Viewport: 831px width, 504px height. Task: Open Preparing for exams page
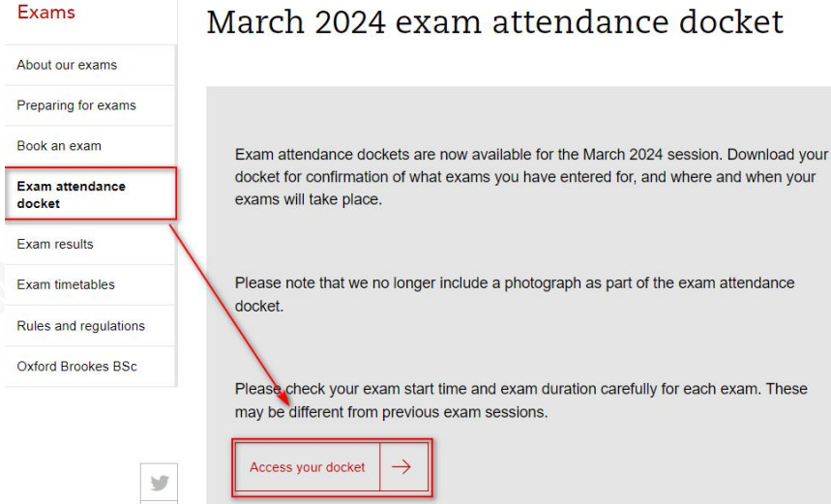[76, 105]
